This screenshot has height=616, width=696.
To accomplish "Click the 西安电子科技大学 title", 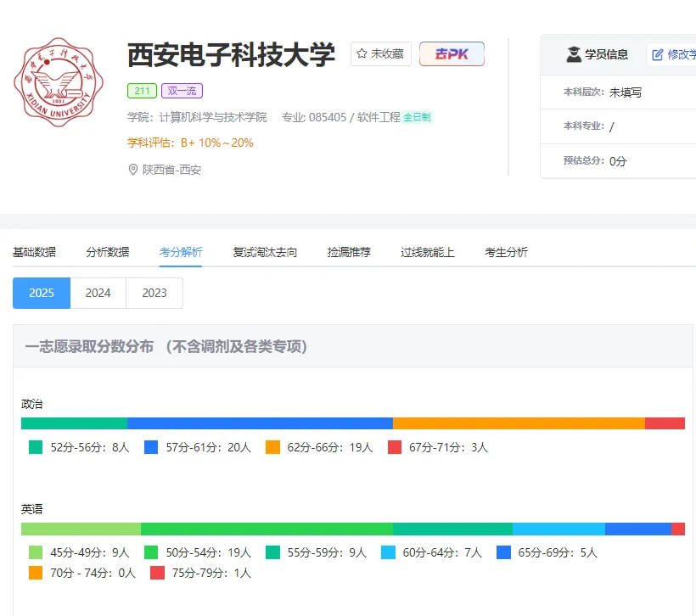I will pyautogui.click(x=231, y=55).
